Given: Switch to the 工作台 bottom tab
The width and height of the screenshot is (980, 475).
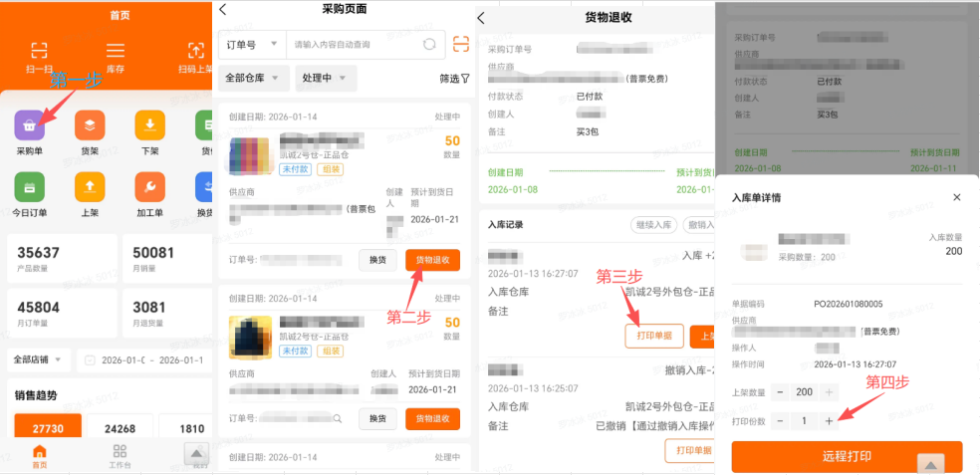Looking at the screenshot, I should (120, 456).
